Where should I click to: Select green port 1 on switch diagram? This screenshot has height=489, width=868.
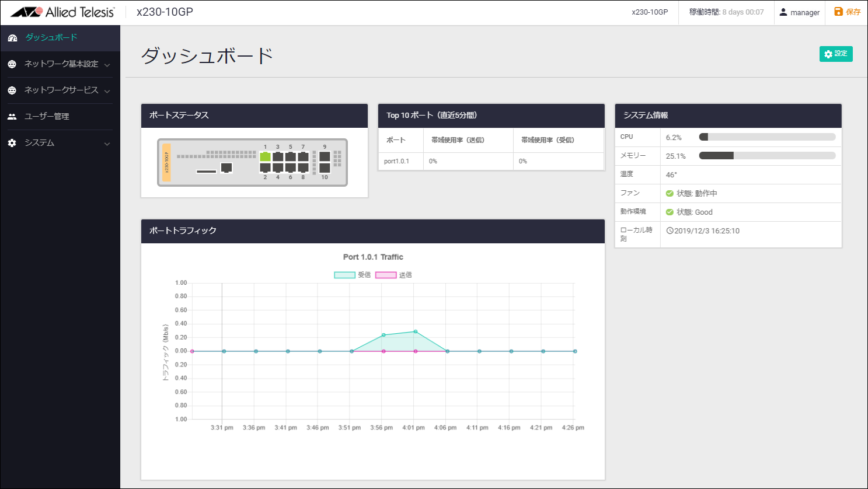[265, 156]
